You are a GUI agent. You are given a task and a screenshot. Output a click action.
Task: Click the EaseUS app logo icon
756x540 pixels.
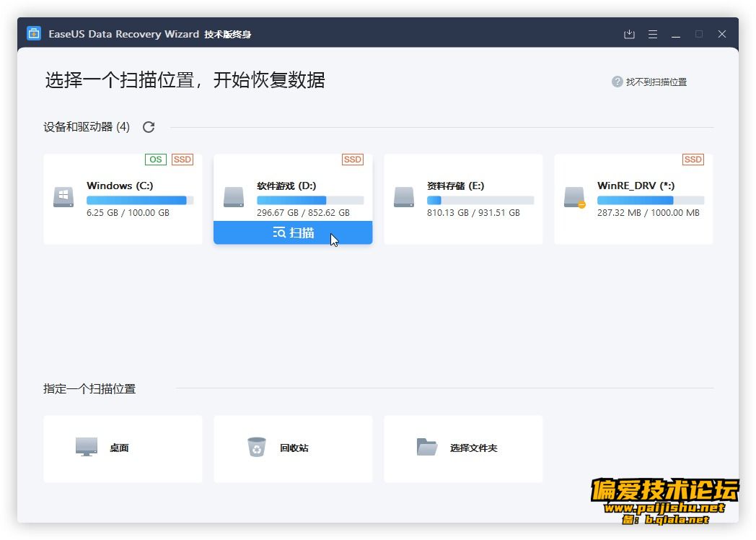coord(34,33)
